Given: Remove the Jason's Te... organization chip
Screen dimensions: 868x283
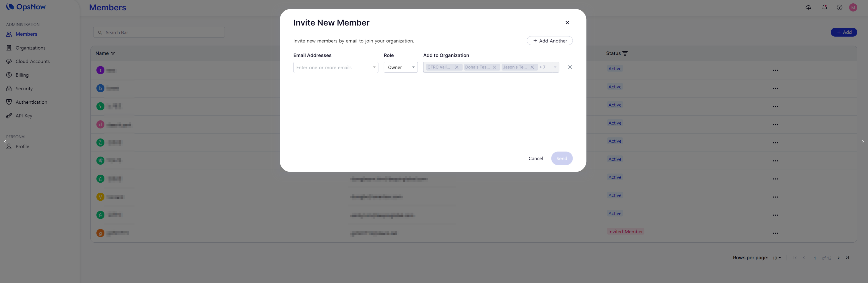Looking at the screenshot, I should [x=532, y=67].
